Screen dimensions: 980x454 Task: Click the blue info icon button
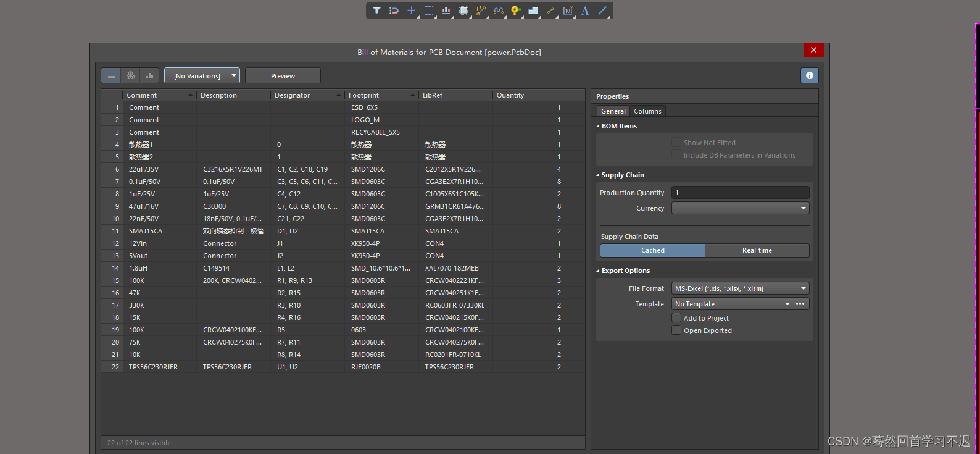pyautogui.click(x=809, y=75)
